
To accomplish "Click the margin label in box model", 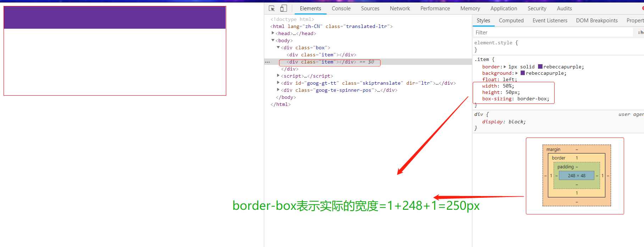I will coord(553,149).
